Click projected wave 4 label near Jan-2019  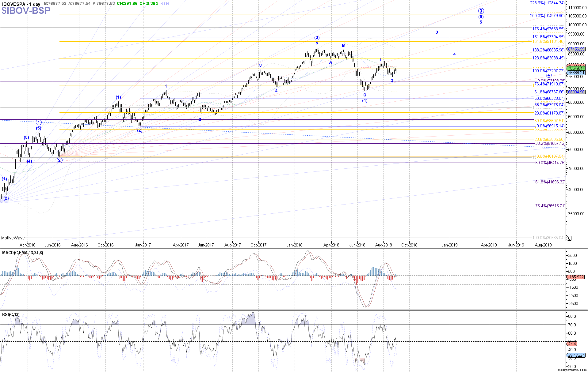coord(454,54)
